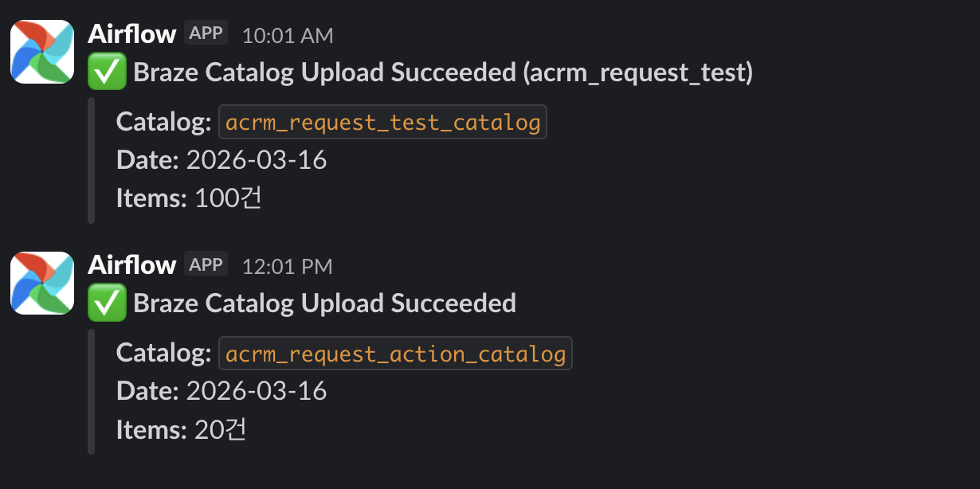Click second Braze Catalog Upload Succeeded title
This screenshot has width=980, height=489.
(x=325, y=303)
